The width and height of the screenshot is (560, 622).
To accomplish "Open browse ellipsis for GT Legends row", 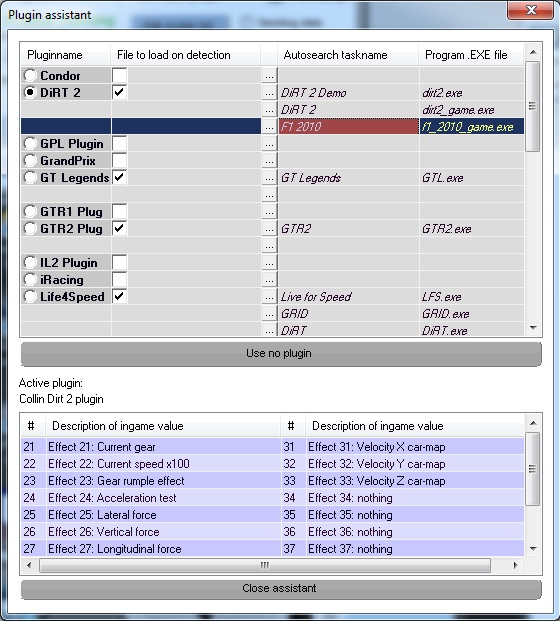I will [269, 178].
